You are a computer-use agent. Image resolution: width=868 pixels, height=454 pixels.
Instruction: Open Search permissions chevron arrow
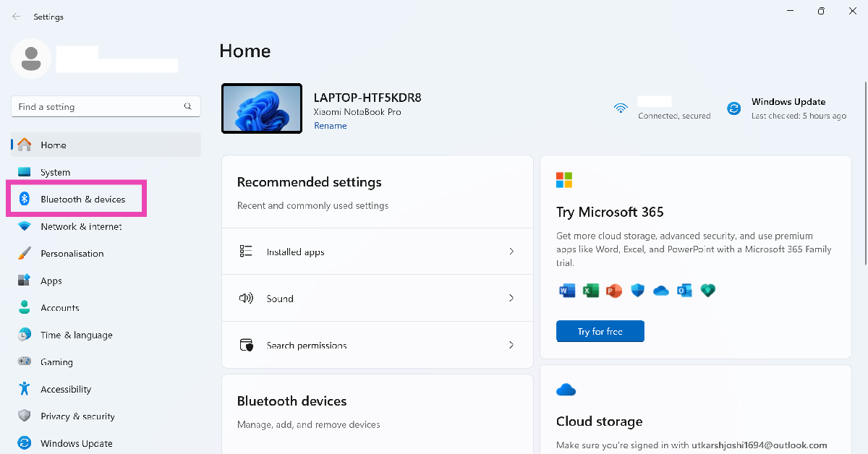(511, 345)
